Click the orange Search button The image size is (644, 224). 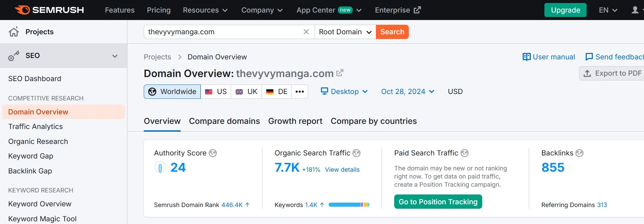click(x=392, y=32)
